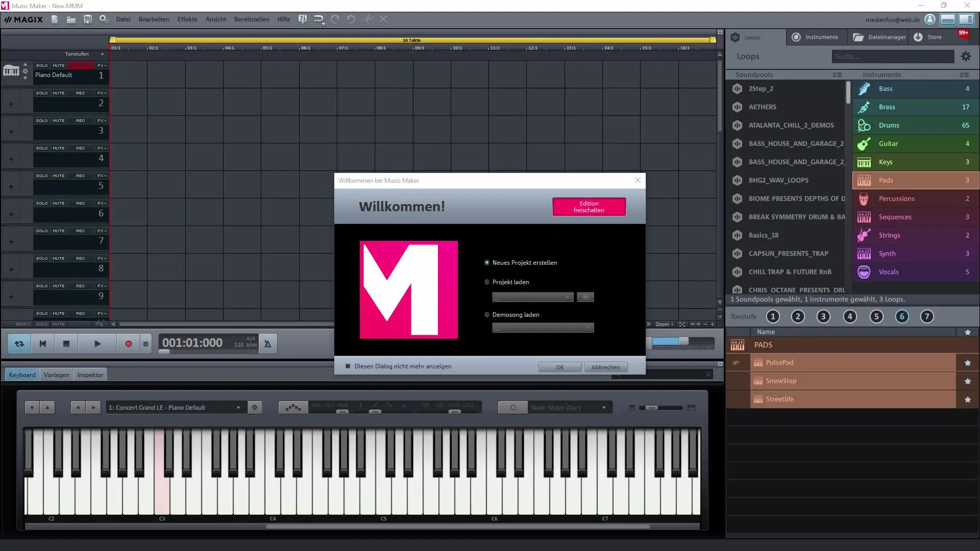
Task: Open the Ansicht menu
Action: click(216, 19)
